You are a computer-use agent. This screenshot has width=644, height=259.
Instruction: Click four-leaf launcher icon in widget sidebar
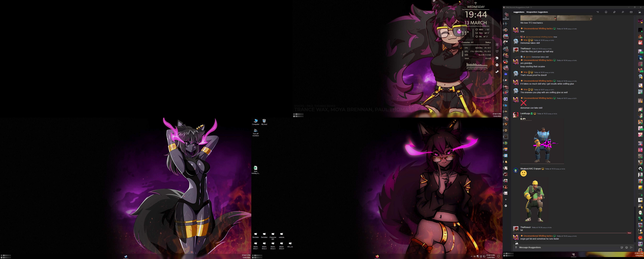click(497, 44)
